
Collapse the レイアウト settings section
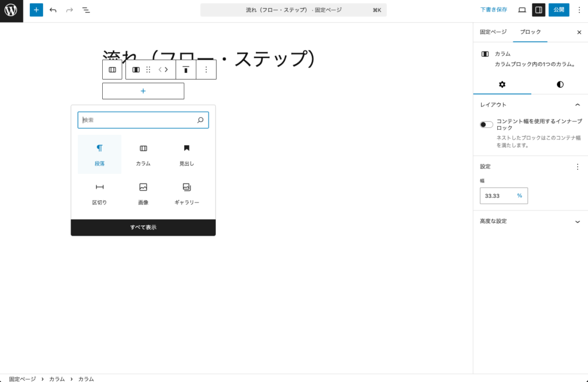click(x=579, y=104)
